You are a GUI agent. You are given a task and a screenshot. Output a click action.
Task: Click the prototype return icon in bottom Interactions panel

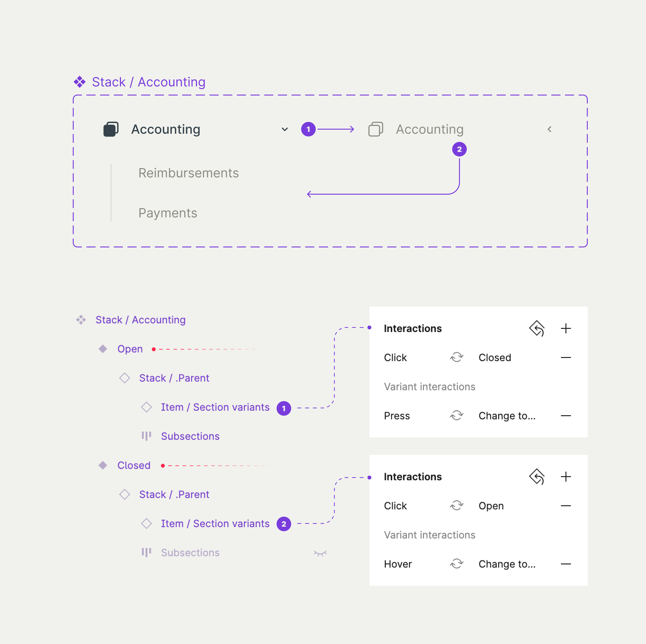click(537, 477)
